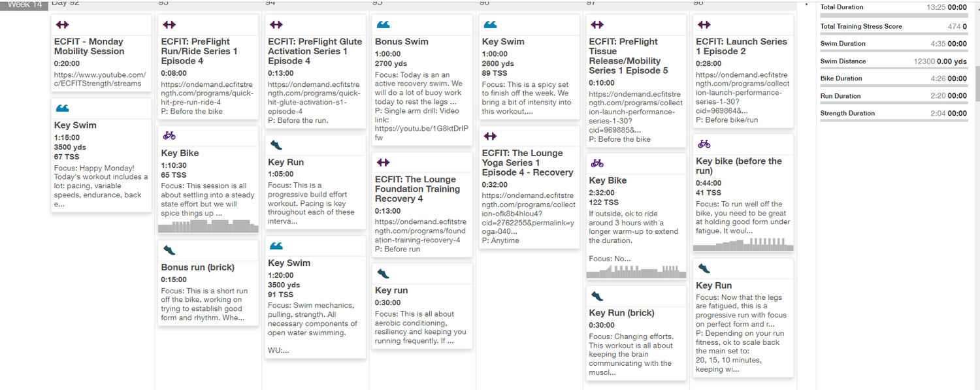This screenshot has height=390, width=980.
Task: Click strength icon on PreFlight Run/Ride Series card
Action: tap(169, 25)
